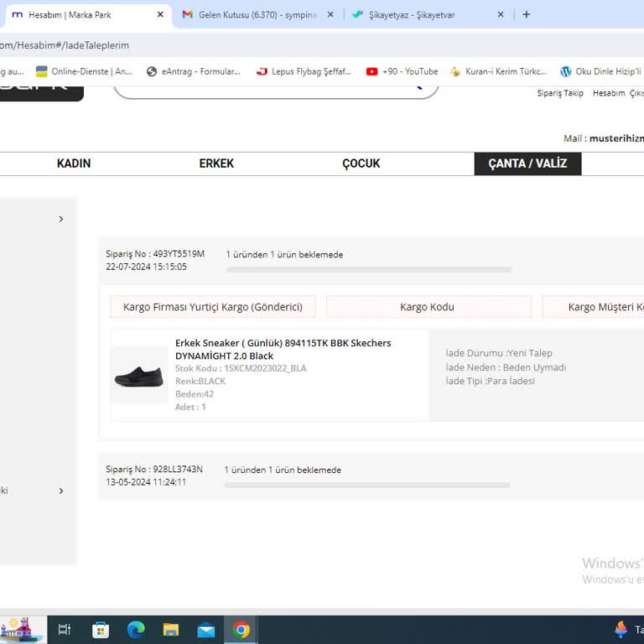Screen dimensions: 644x644
Task: Switch to the Gelen Kutusu Gmail tab
Action: coord(257,15)
